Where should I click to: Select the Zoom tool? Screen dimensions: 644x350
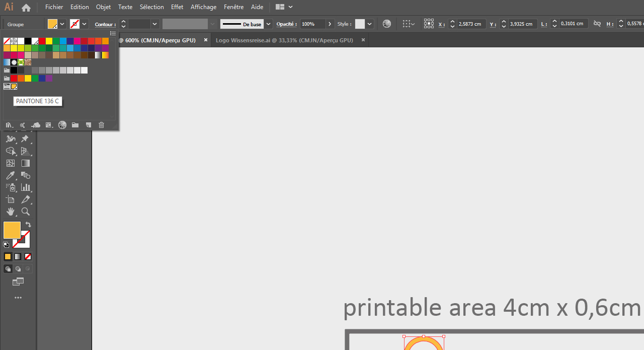coord(25,212)
